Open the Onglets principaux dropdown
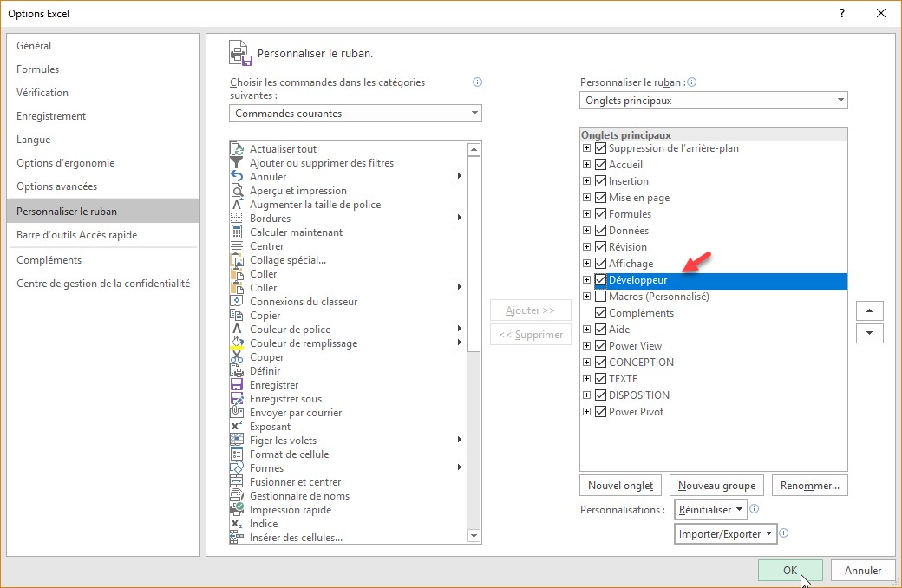The height and width of the screenshot is (588, 902). click(840, 100)
